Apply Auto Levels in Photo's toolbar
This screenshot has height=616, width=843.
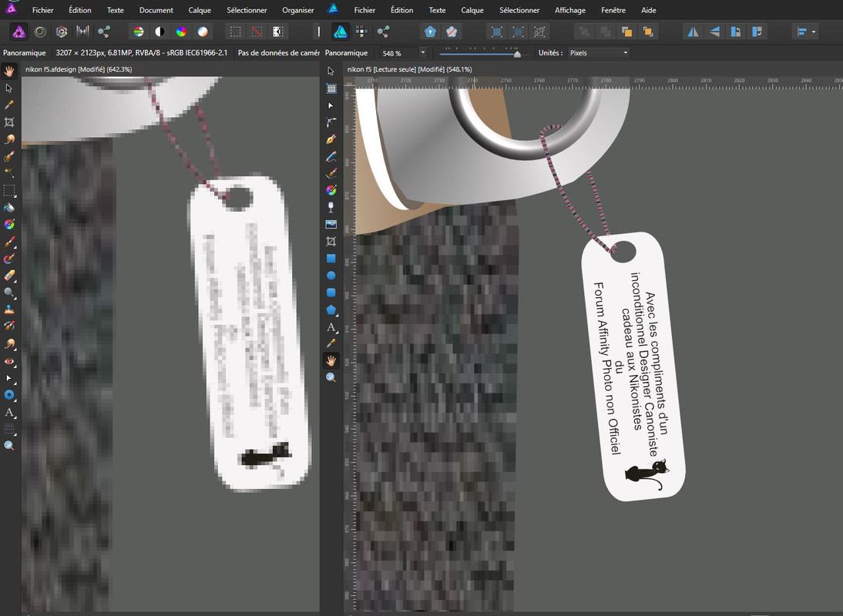(139, 32)
